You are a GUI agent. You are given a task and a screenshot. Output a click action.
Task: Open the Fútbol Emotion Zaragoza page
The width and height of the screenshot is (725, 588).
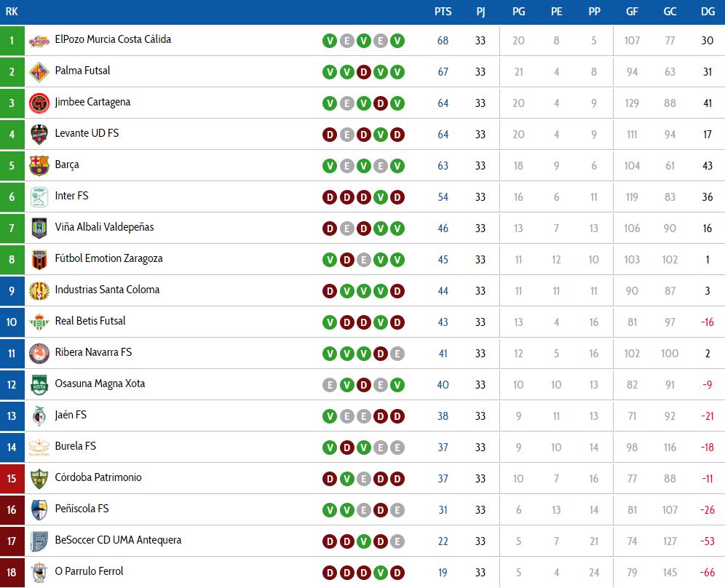(x=108, y=259)
